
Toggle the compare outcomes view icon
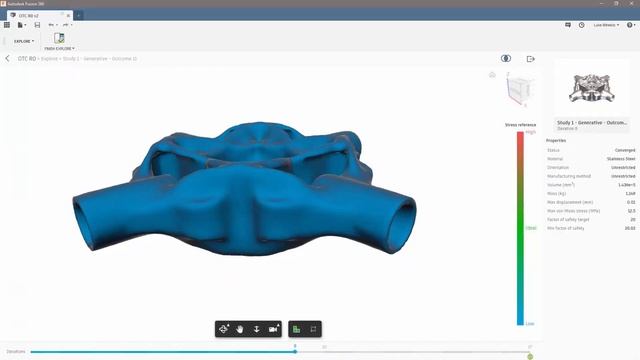(506, 58)
